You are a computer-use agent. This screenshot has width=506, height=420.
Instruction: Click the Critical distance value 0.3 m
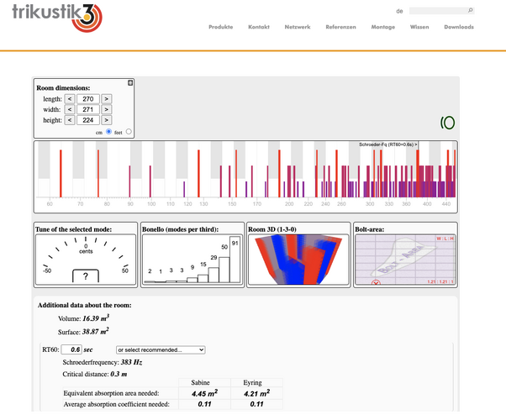coord(119,374)
